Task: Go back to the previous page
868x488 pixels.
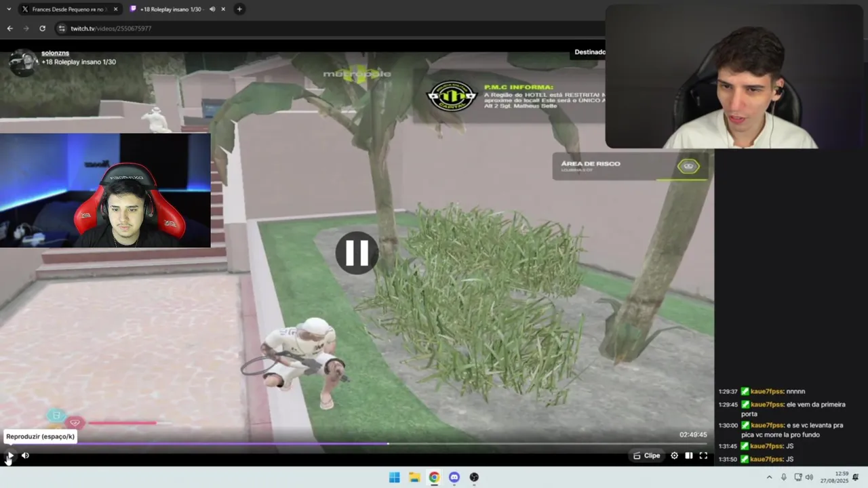Action: [x=9, y=28]
